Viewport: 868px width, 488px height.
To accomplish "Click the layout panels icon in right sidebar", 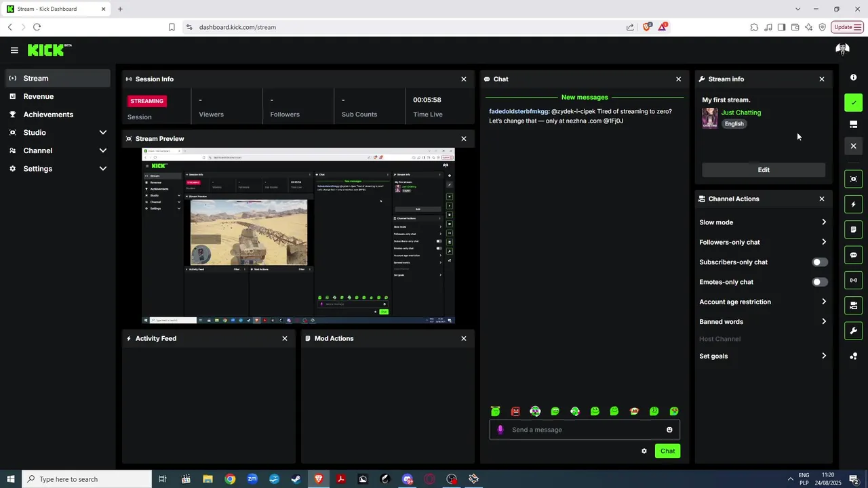I will (854, 125).
